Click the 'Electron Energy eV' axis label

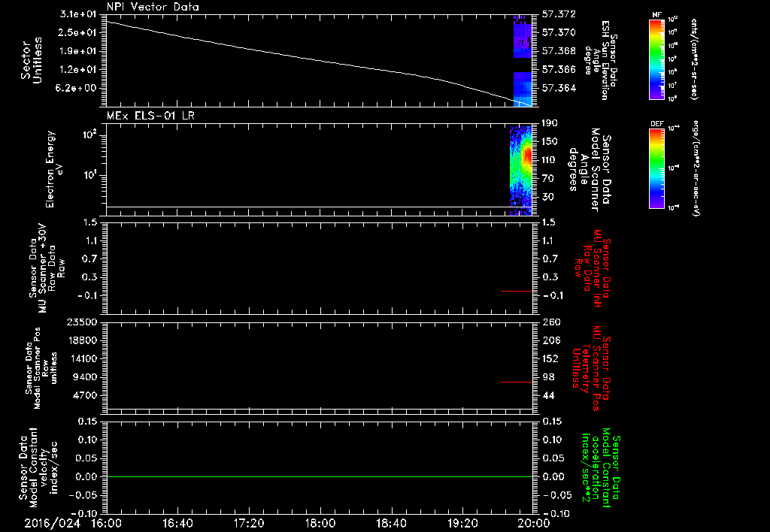[53, 169]
